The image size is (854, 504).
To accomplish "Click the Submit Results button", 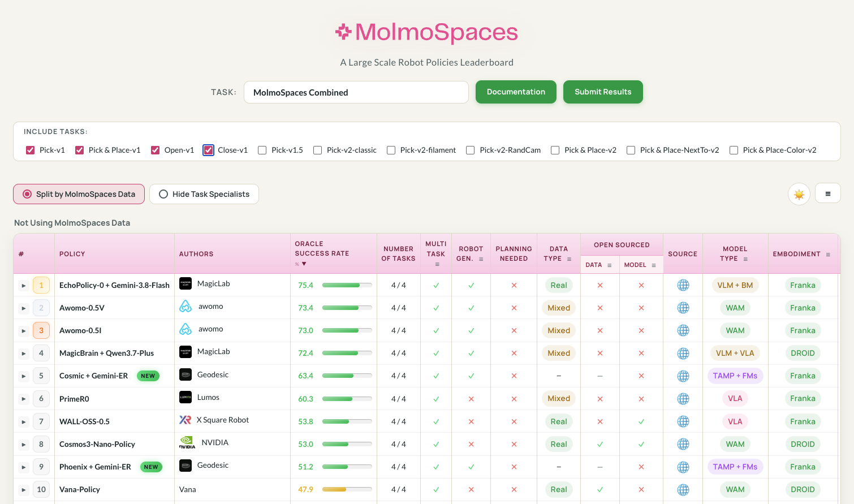I will (603, 92).
